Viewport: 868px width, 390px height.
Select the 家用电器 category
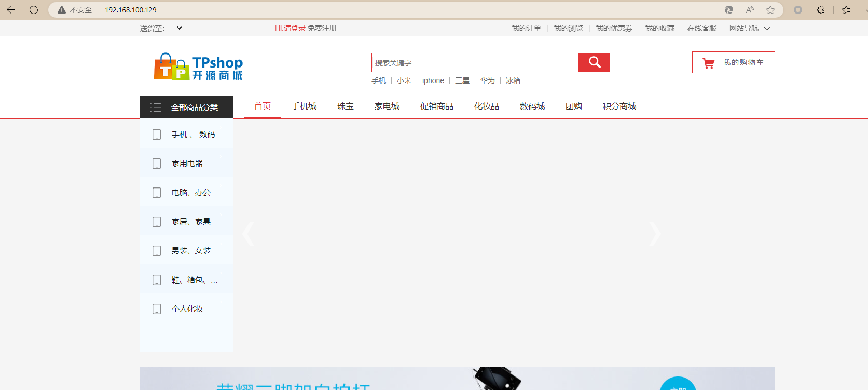point(187,164)
